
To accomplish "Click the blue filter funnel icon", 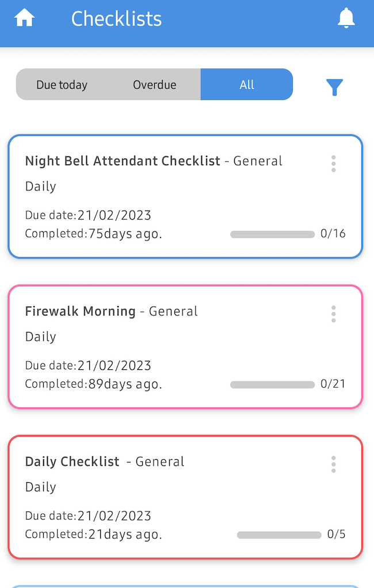I will pyautogui.click(x=334, y=86).
